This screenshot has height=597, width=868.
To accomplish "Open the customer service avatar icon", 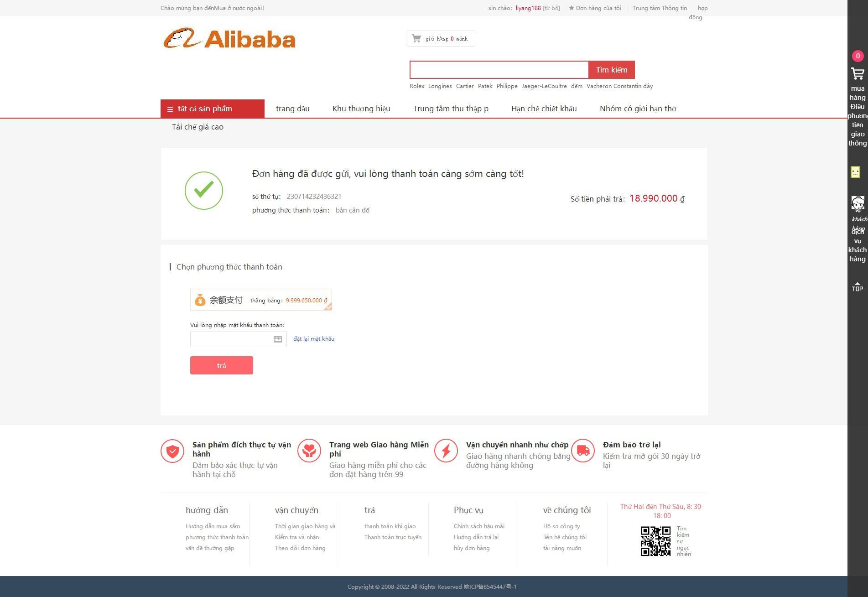I will click(x=858, y=203).
